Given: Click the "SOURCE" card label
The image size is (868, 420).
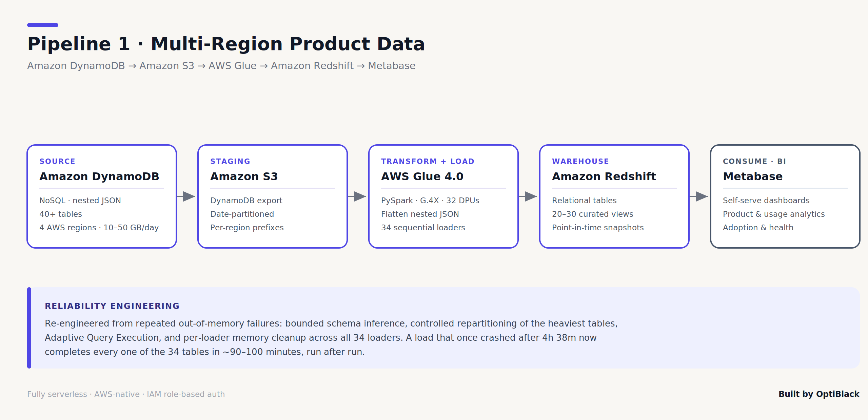Looking at the screenshot, I should point(57,162).
